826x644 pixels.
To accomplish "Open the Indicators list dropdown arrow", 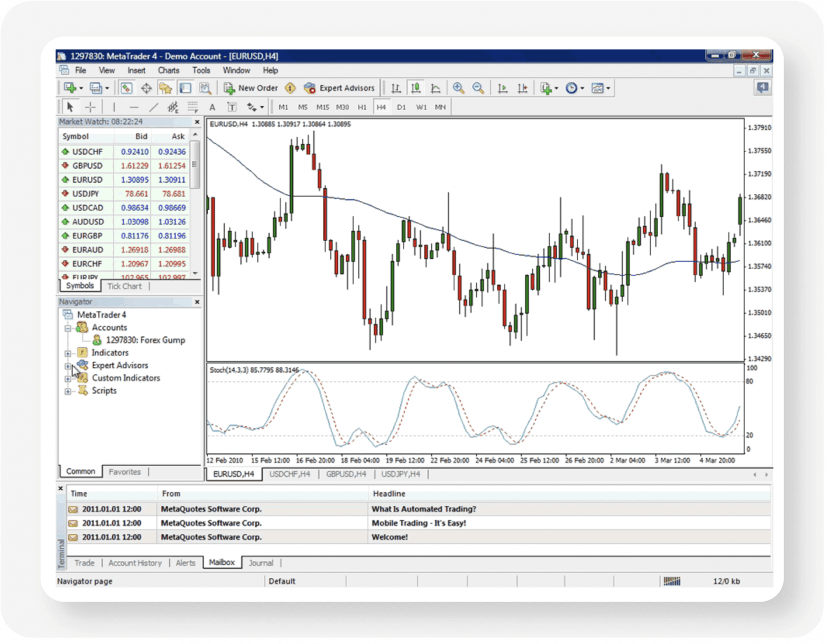I will point(556,88).
